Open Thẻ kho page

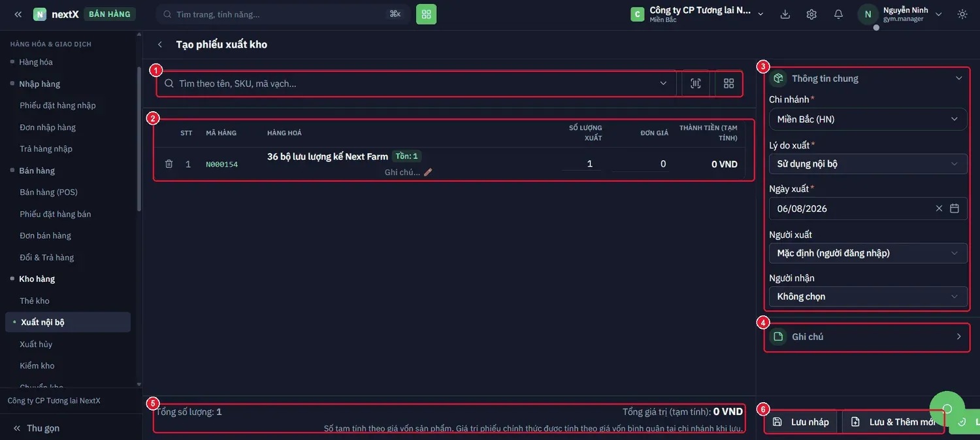click(35, 301)
